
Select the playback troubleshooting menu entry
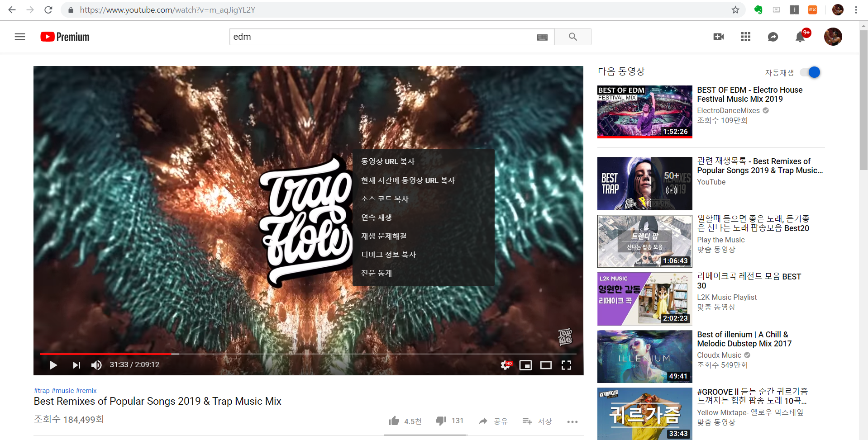(x=423, y=236)
